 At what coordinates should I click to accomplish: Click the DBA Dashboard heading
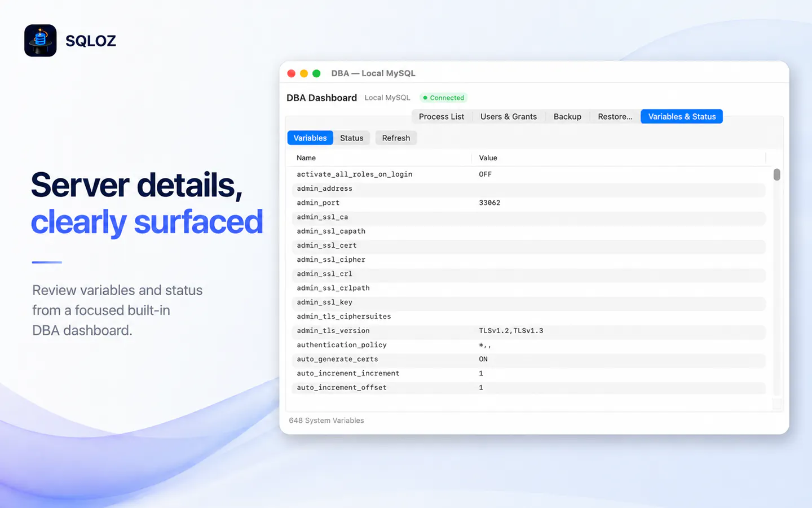pos(321,98)
